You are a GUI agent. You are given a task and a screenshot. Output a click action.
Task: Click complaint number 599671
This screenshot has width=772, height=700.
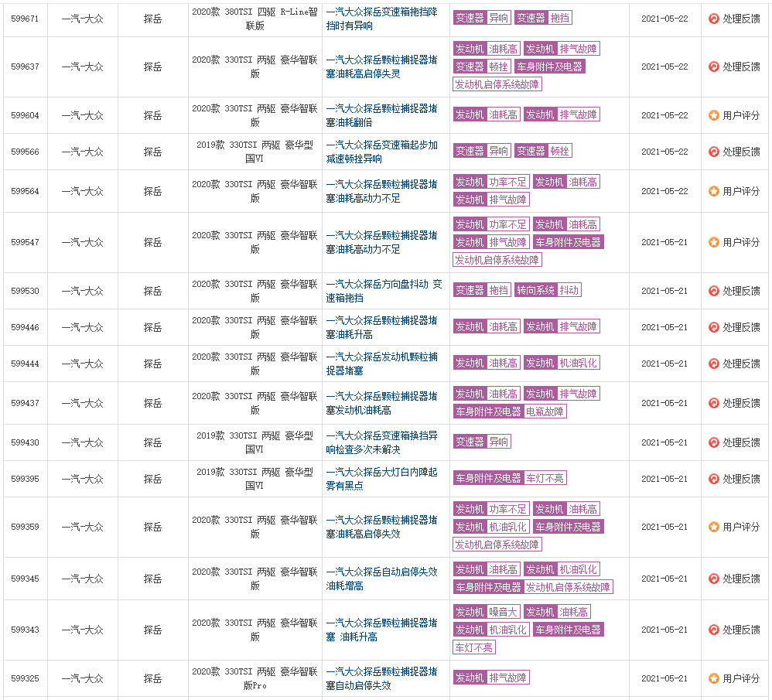pos(25,19)
